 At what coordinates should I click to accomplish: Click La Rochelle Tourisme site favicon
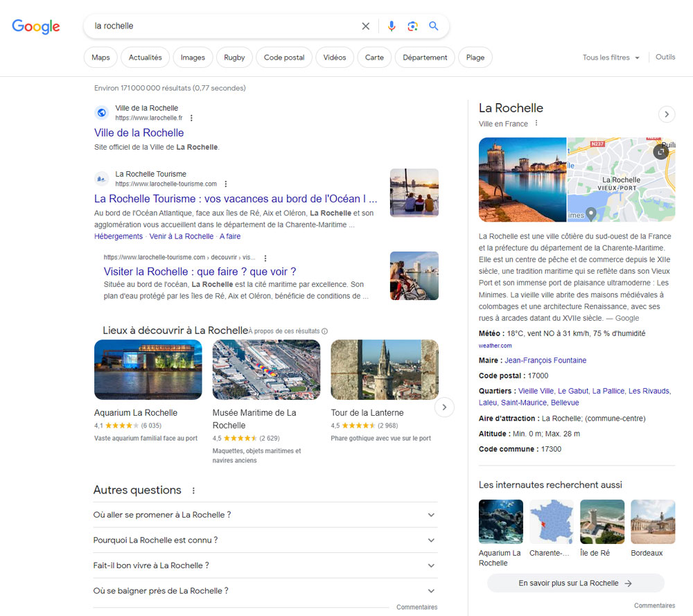(102, 179)
